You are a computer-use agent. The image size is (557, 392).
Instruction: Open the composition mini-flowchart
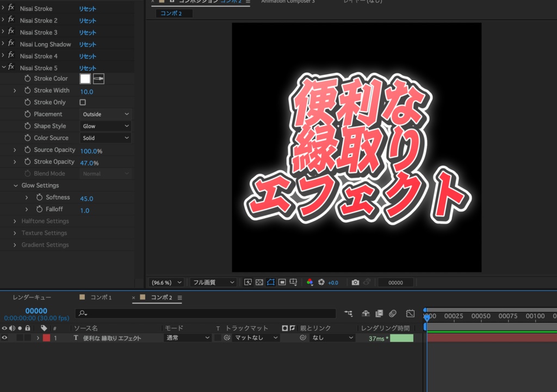click(x=349, y=313)
